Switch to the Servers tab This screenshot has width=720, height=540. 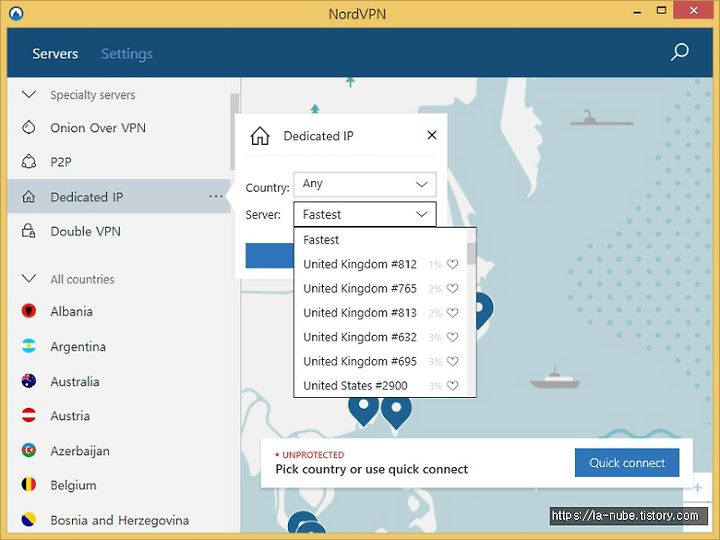[x=55, y=54]
